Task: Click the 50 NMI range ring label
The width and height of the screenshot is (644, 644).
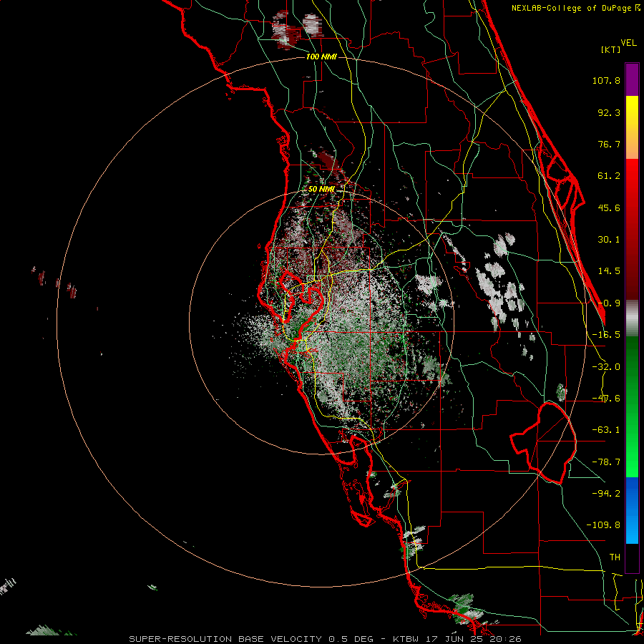Action: click(x=321, y=189)
